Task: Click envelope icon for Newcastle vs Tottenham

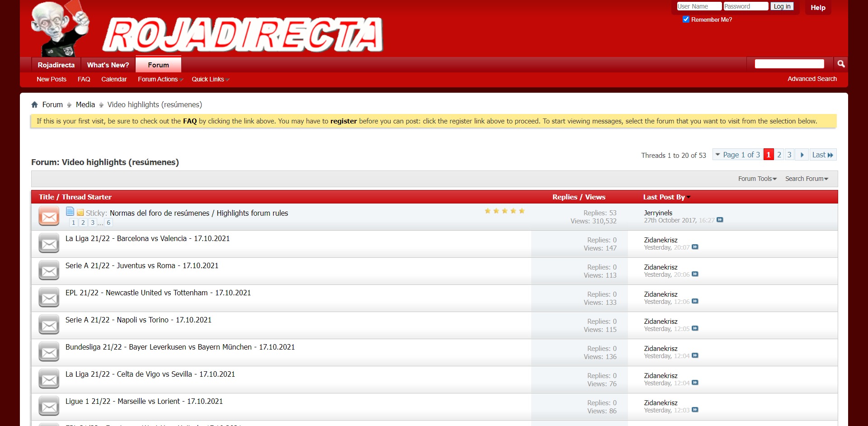Action: point(49,298)
